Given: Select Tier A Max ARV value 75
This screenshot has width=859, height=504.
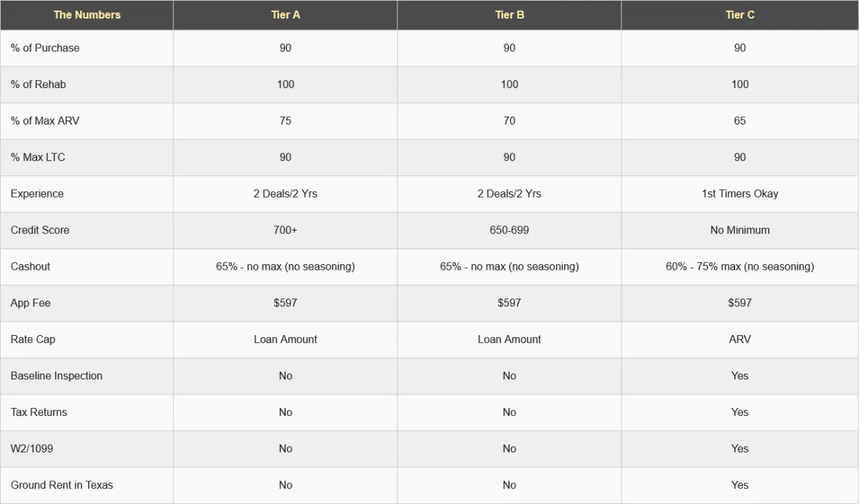Looking at the screenshot, I should point(285,121).
